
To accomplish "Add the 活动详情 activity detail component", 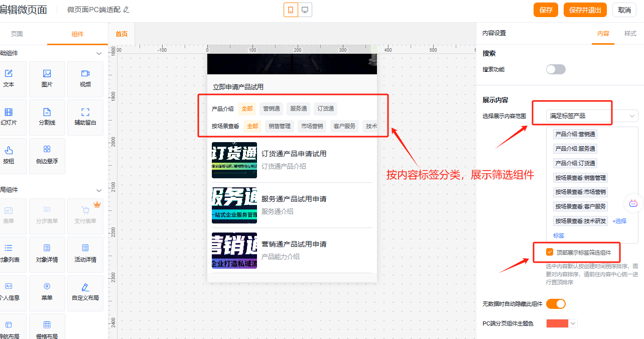I will click(x=85, y=254).
